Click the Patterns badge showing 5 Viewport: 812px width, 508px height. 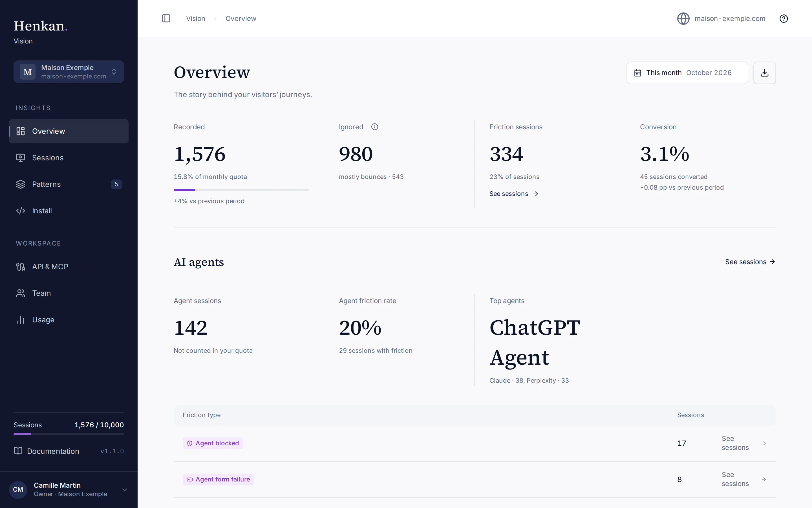point(116,184)
